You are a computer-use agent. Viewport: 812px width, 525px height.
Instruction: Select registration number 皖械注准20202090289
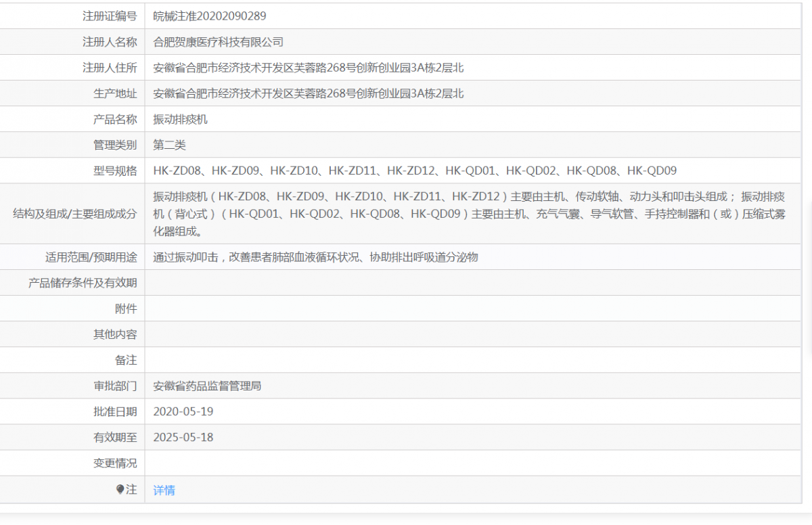[x=210, y=16]
